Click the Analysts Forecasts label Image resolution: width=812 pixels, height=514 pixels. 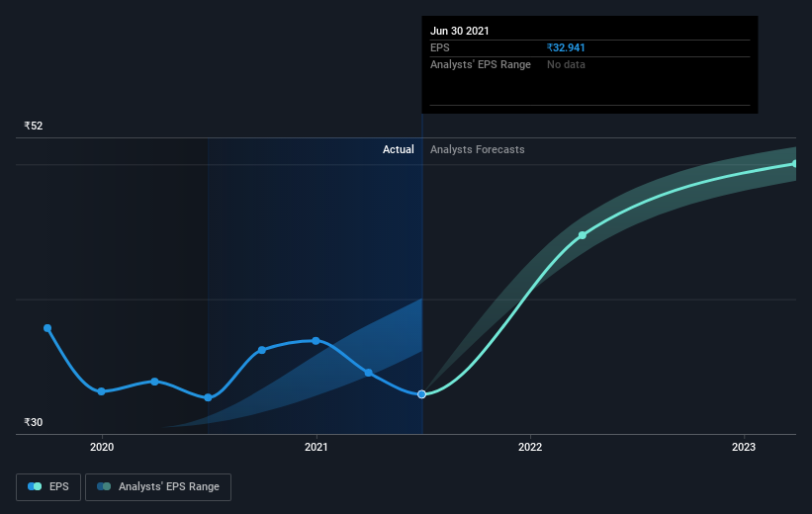[477, 149]
